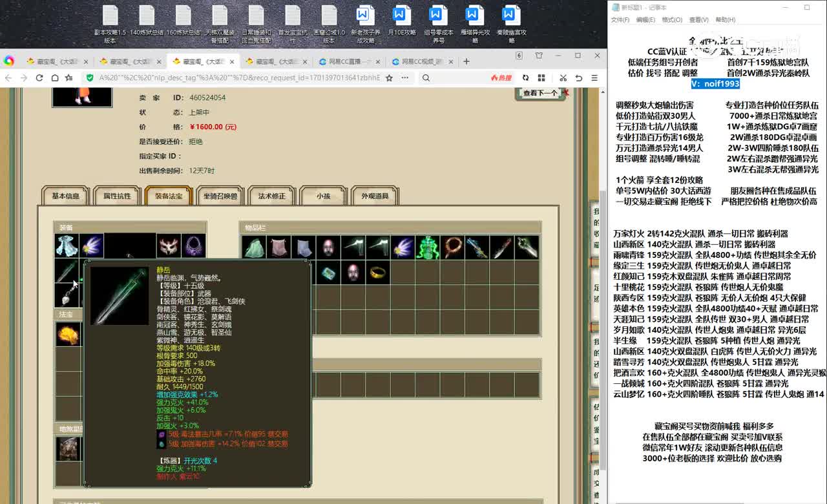The width and height of the screenshot is (827, 504).
Task: Click the green jade ornament in 物品栏
Action: pyautogui.click(x=427, y=247)
